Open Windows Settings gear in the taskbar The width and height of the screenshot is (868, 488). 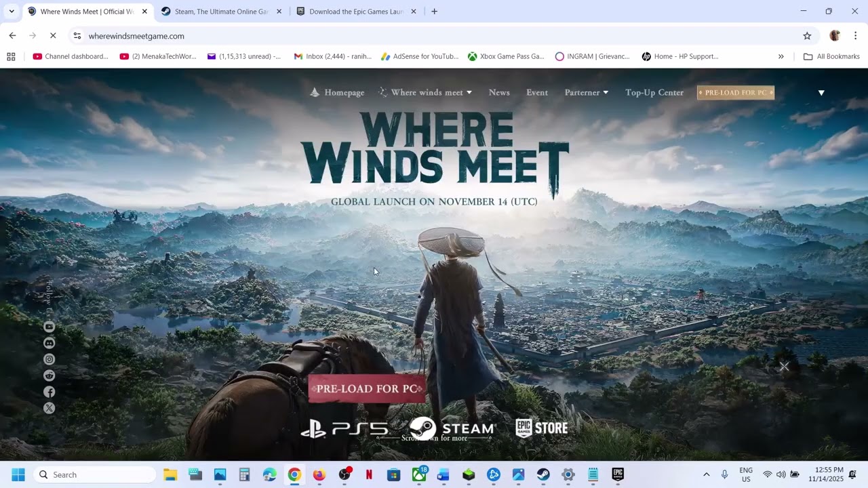tap(568, 474)
